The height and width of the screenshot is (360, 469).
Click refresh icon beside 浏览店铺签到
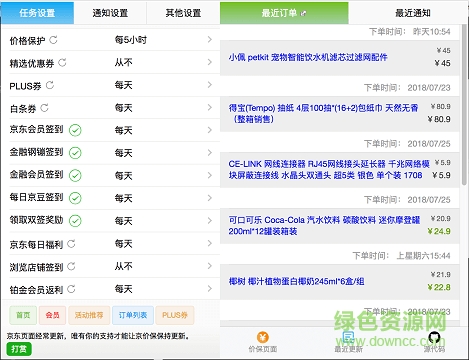point(71,266)
